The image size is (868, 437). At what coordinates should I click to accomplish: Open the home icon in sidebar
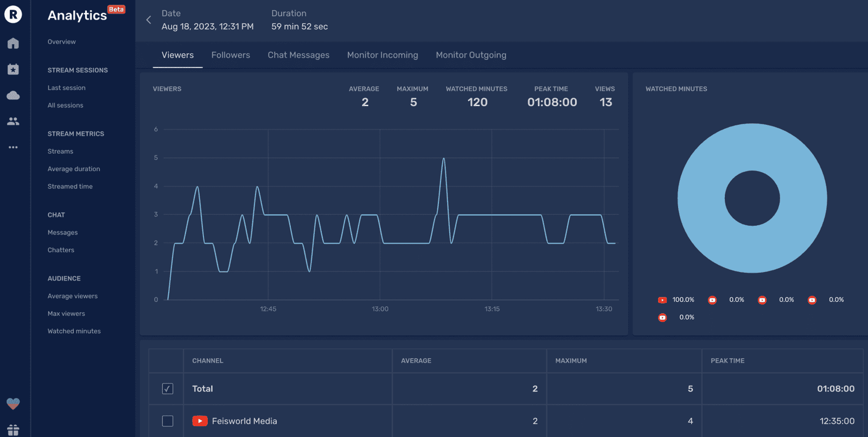[x=13, y=43]
